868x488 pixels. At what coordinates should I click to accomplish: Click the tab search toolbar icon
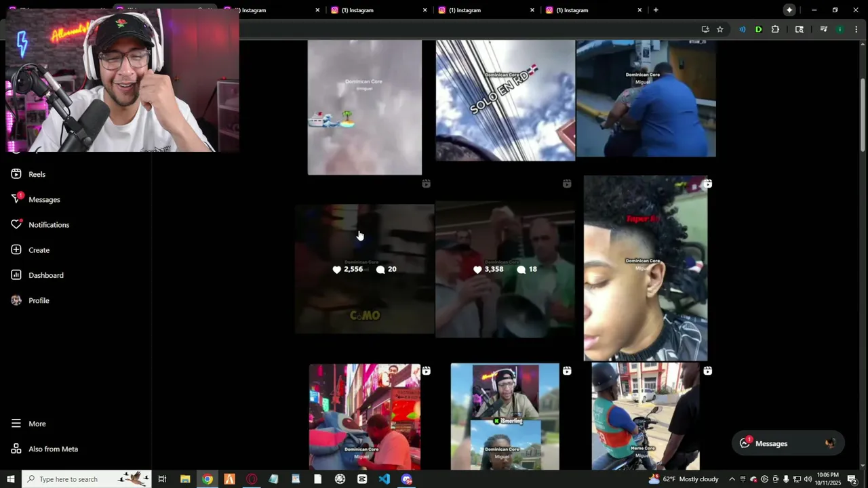800,29
